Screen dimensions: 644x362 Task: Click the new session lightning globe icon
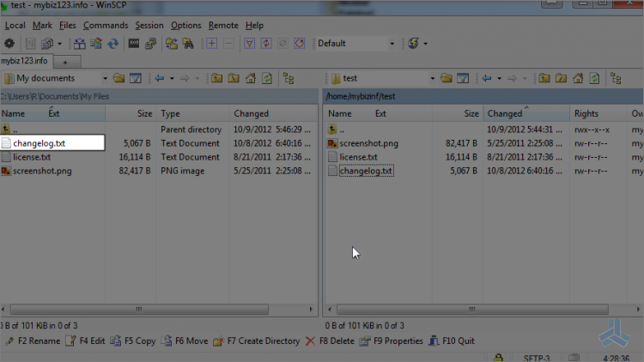point(414,43)
